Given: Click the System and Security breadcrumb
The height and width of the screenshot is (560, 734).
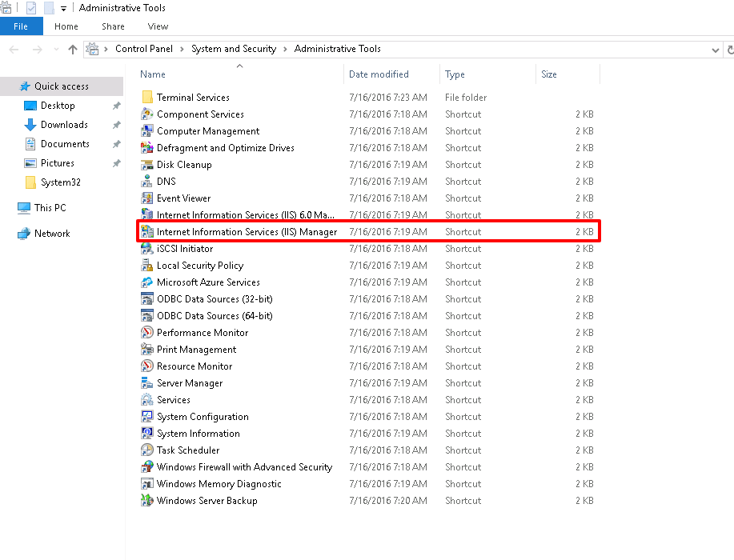Looking at the screenshot, I should click(x=234, y=49).
